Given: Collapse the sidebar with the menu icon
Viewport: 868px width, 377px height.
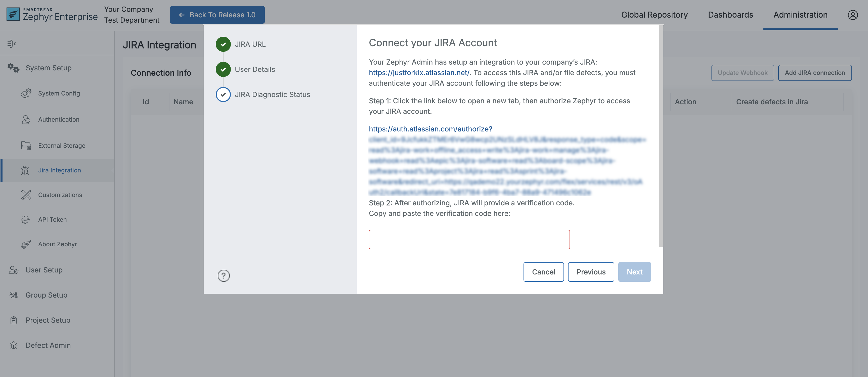Looking at the screenshot, I should point(12,43).
